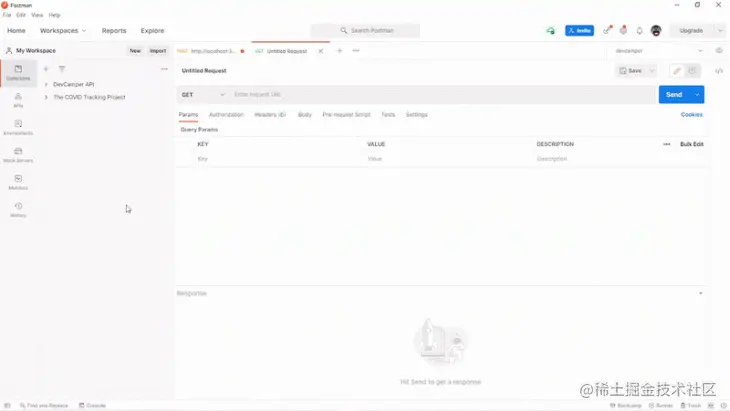The image size is (730, 411).
Task: Close the Untitled Request tab
Action: [x=321, y=51]
